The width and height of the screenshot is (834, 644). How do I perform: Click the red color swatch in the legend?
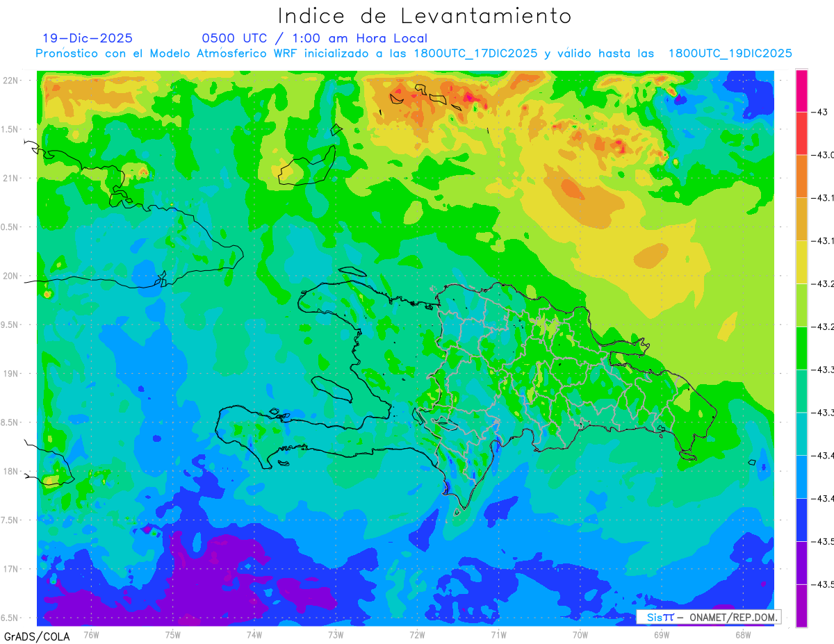[801, 133]
